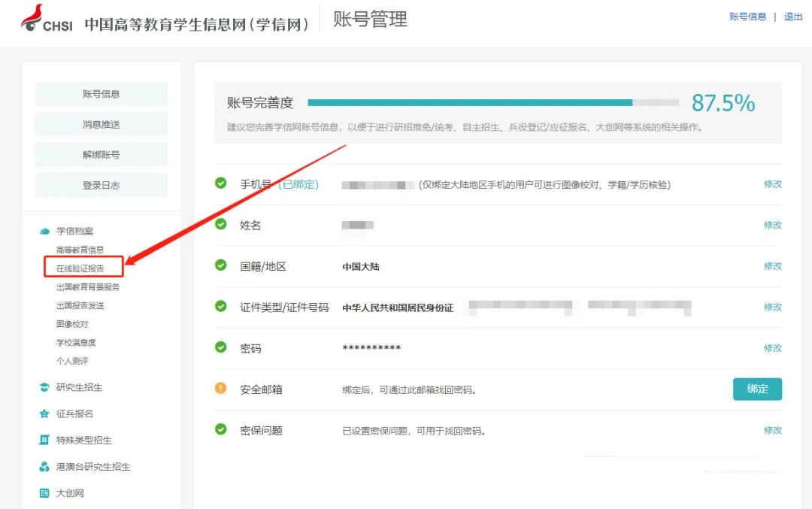Open 在线验证报告 submenu item
812x509 pixels.
pyautogui.click(x=80, y=268)
